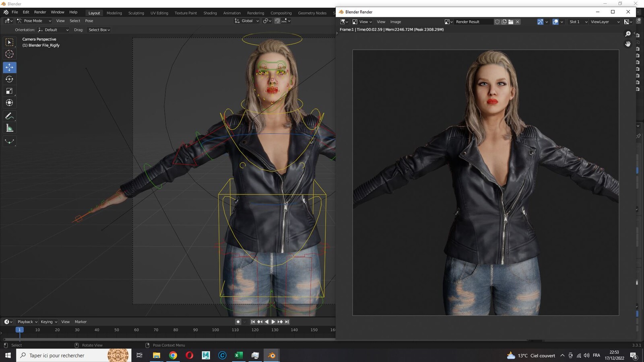
Task: Open Excel from Windows taskbar
Action: coord(239,355)
